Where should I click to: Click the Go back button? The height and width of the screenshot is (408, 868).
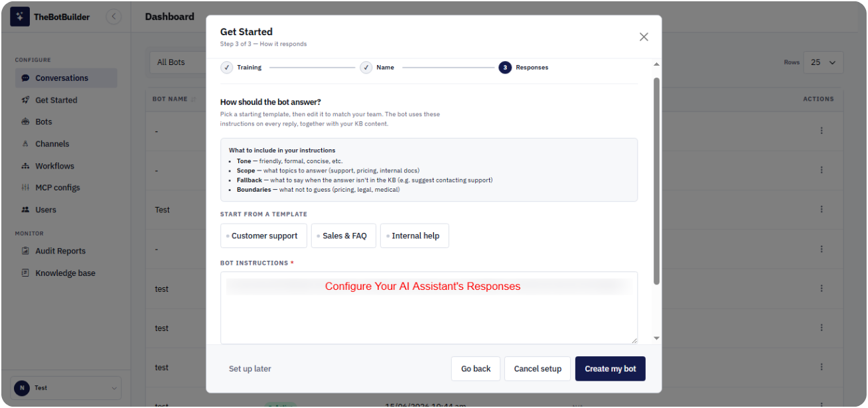click(476, 369)
